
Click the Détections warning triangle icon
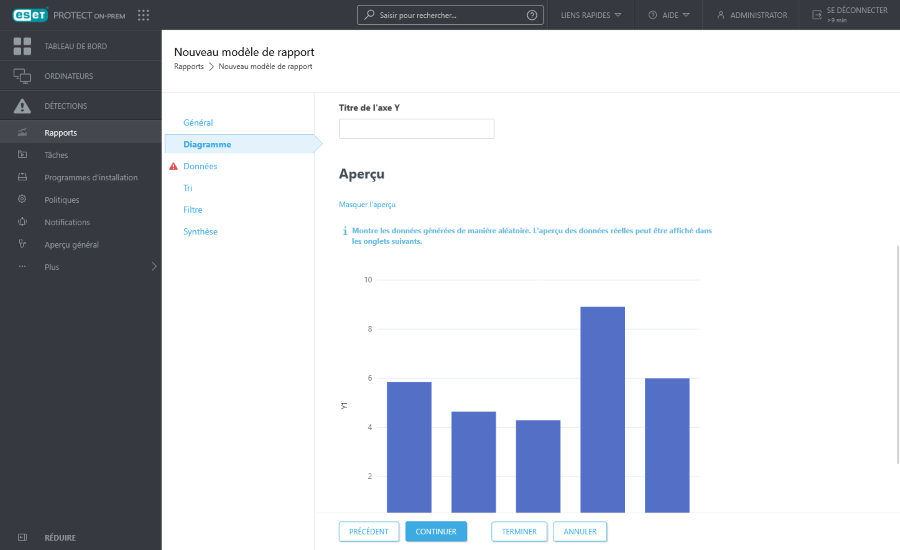[x=22, y=106]
